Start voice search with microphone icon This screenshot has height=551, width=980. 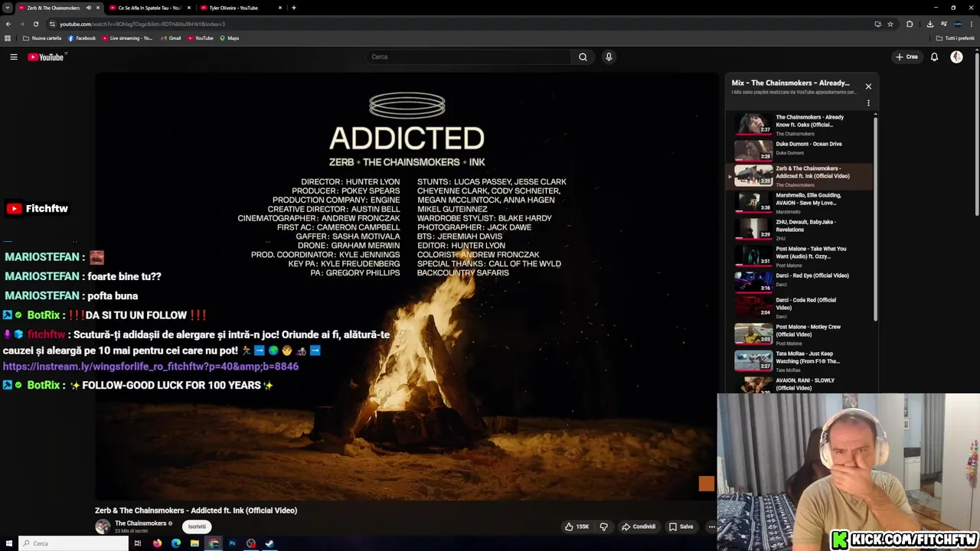pyautogui.click(x=609, y=57)
